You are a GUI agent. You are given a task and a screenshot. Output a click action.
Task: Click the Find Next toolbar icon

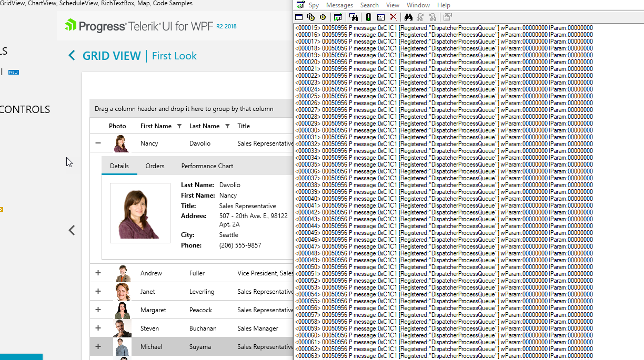click(x=420, y=17)
